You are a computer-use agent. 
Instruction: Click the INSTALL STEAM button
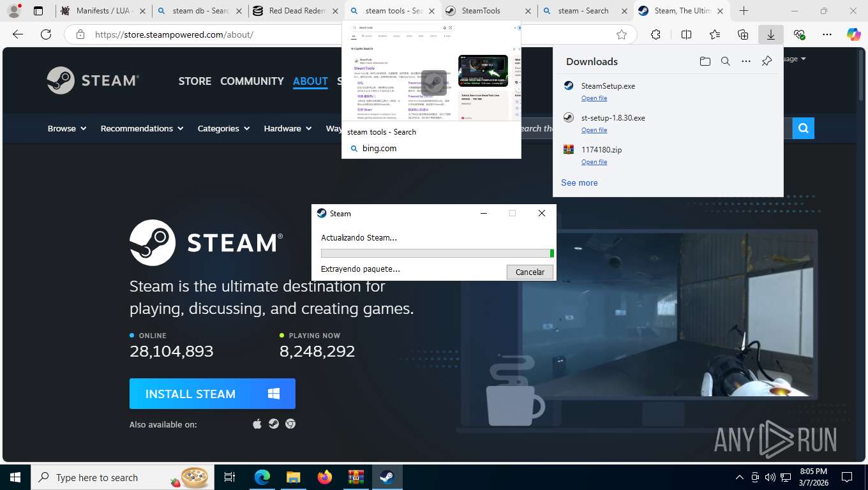[x=213, y=394]
